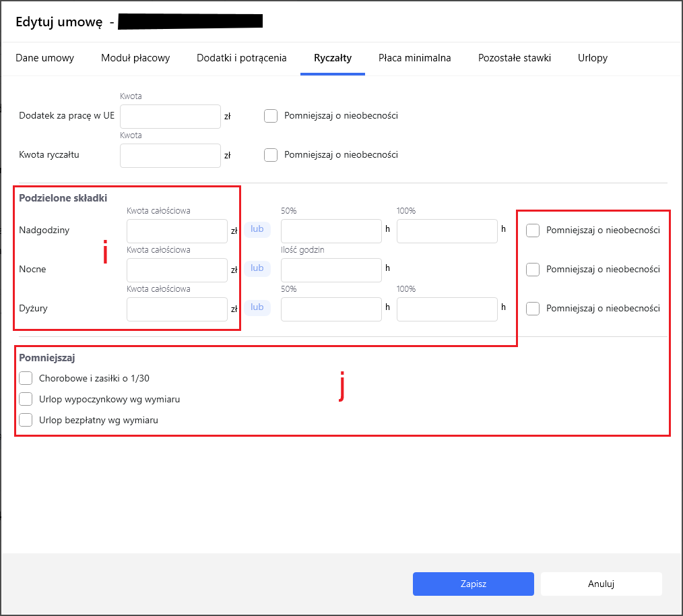Click the Dodatek za pracę w UE amount field
Image resolution: width=683 pixels, height=616 pixels.
(x=170, y=117)
